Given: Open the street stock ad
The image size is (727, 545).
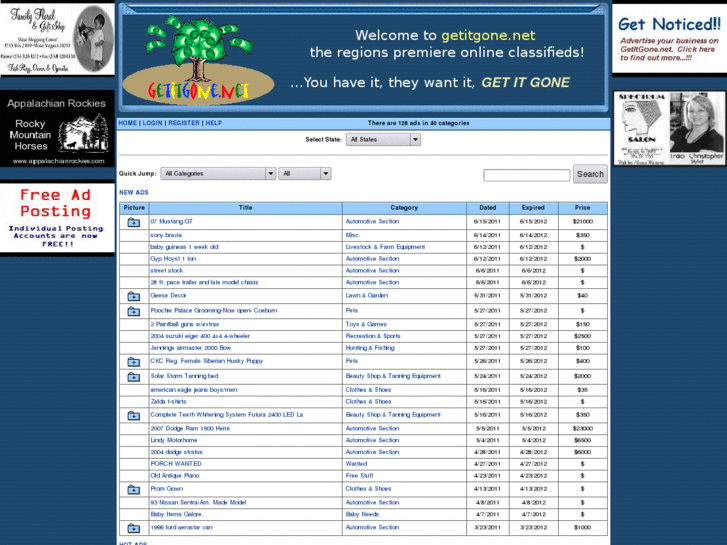Looking at the screenshot, I should click(166, 270).
